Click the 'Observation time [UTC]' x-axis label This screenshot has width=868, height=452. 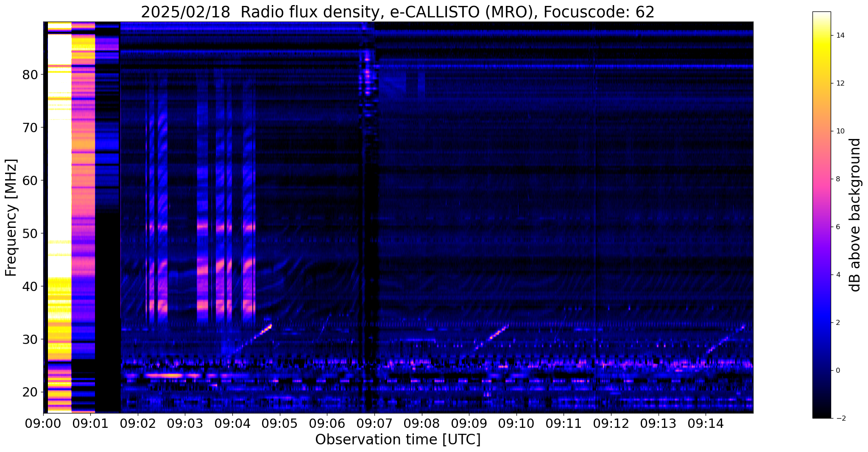[x=398, y=439]
